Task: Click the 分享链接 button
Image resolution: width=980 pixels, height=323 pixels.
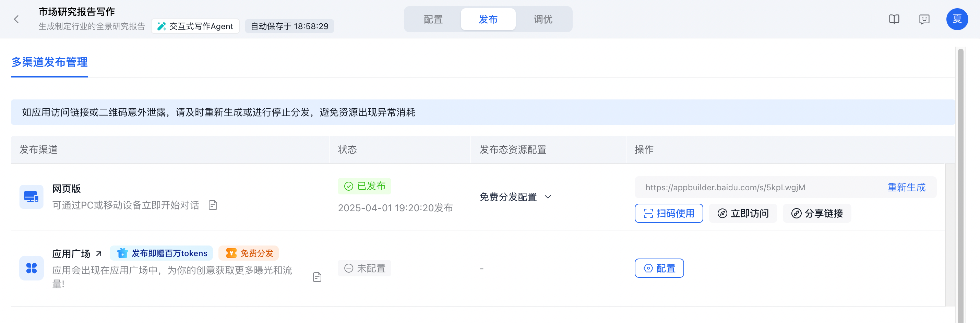Action: coord(817,213)
